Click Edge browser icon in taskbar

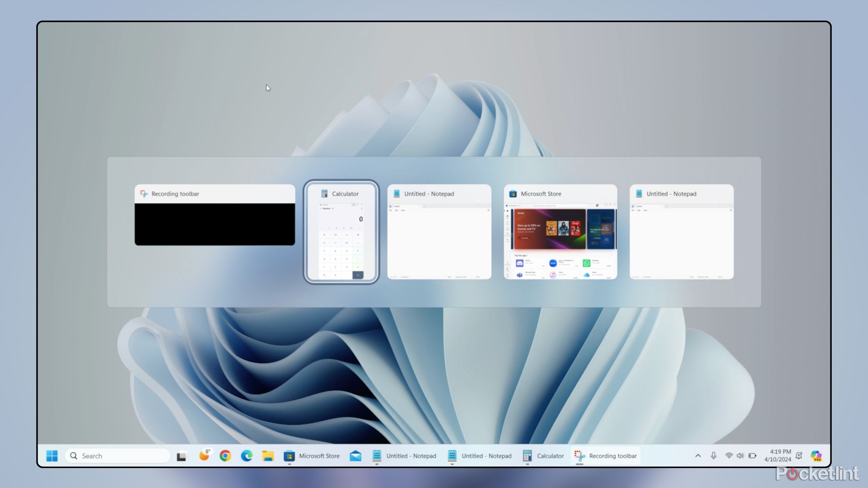pyautogui.click(x=246, y=456)
